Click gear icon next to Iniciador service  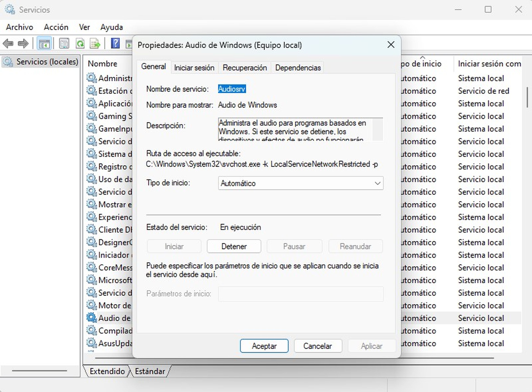click(x=91, y=255)
